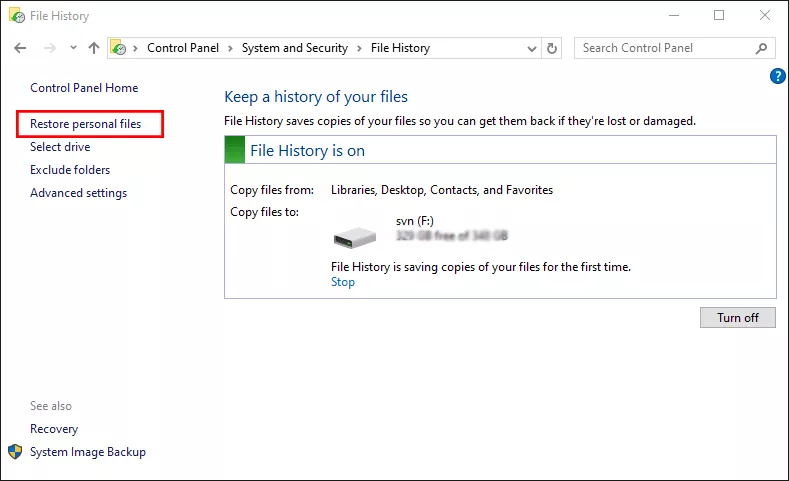The image size is (789, 481).
Task: Expand the chevron before Control Panel breadcrumb
Action: [x=135, y=48]
